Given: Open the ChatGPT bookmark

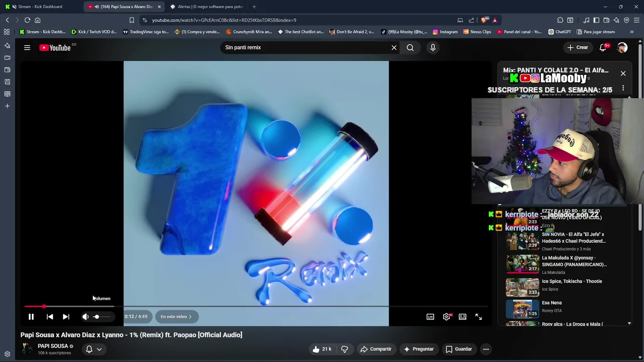Looking at the screenshot, I should pos(559,32).
